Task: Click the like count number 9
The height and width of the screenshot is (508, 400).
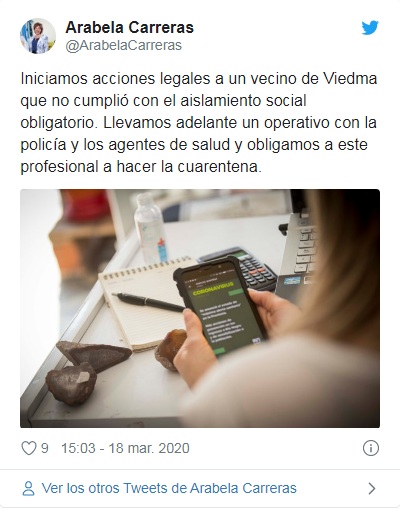Action: [45, 448]
